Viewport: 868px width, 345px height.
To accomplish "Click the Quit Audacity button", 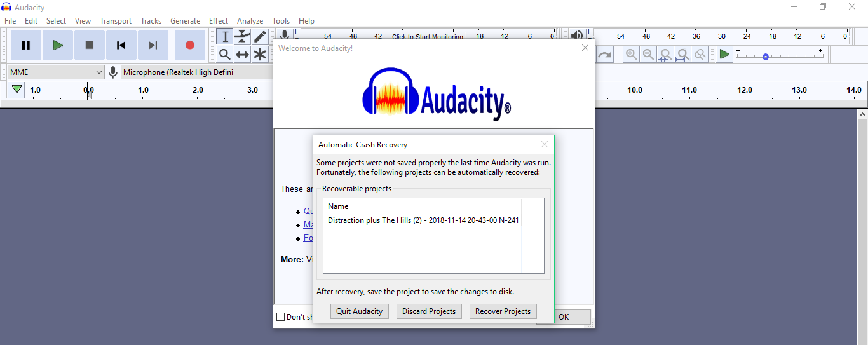I will coord(360,311).
